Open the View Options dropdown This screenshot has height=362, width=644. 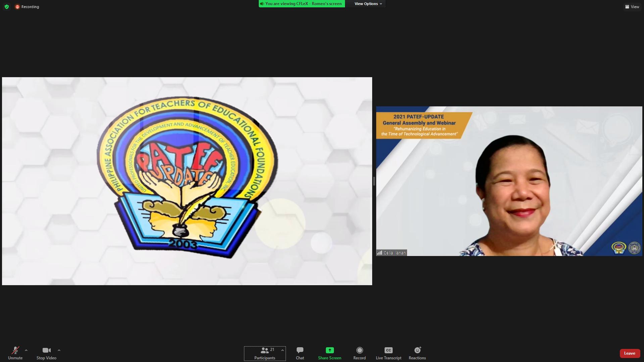pos(368,4)
